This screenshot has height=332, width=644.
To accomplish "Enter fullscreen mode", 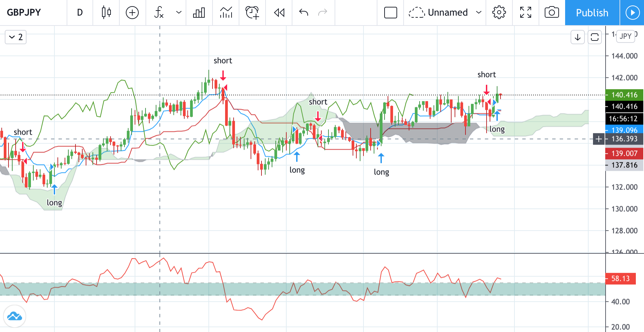I will tap(526, 13).
